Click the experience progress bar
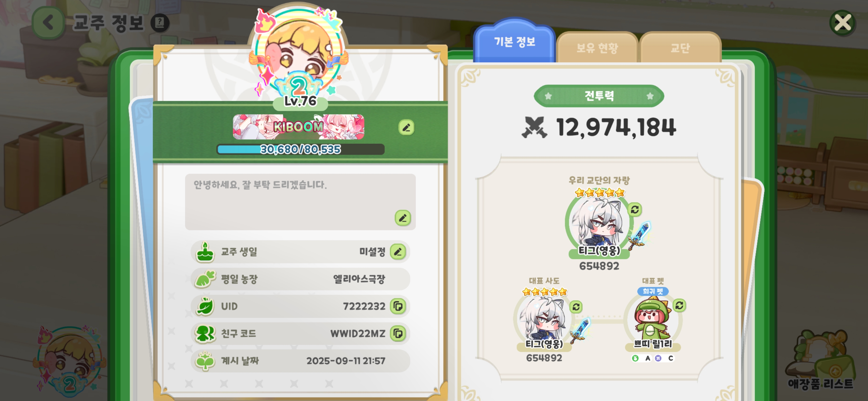Viewport: 868px width, 401px height. 300,149
